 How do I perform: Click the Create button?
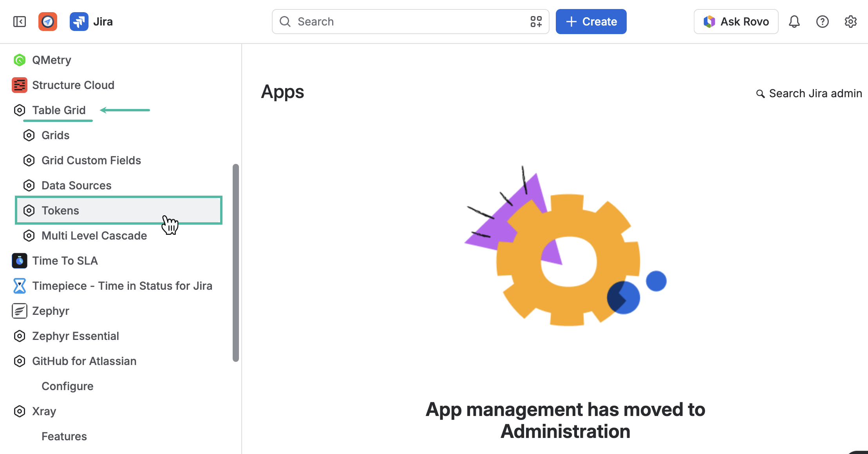[591, 22]
